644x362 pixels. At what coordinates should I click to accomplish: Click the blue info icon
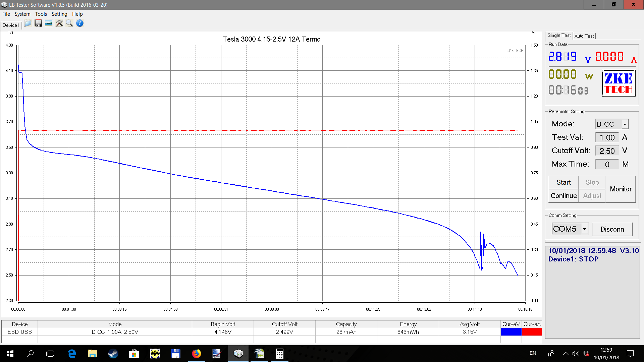[80, 23]
